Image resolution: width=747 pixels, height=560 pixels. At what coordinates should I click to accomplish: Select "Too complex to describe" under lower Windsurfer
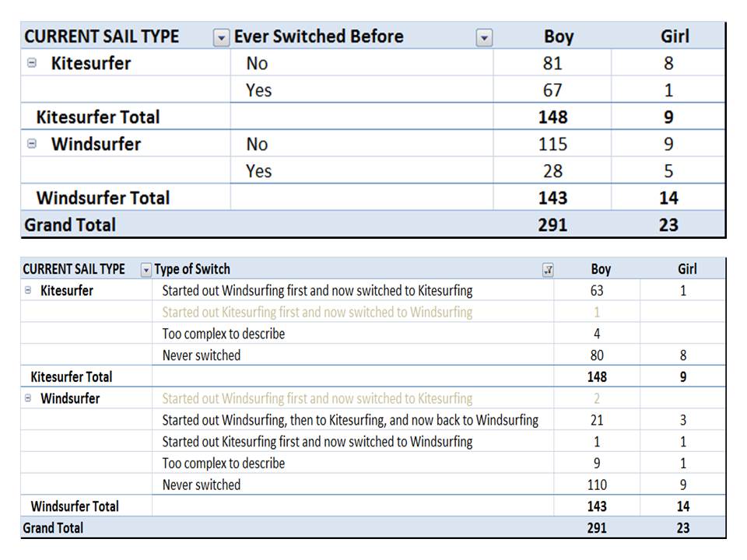223,463
